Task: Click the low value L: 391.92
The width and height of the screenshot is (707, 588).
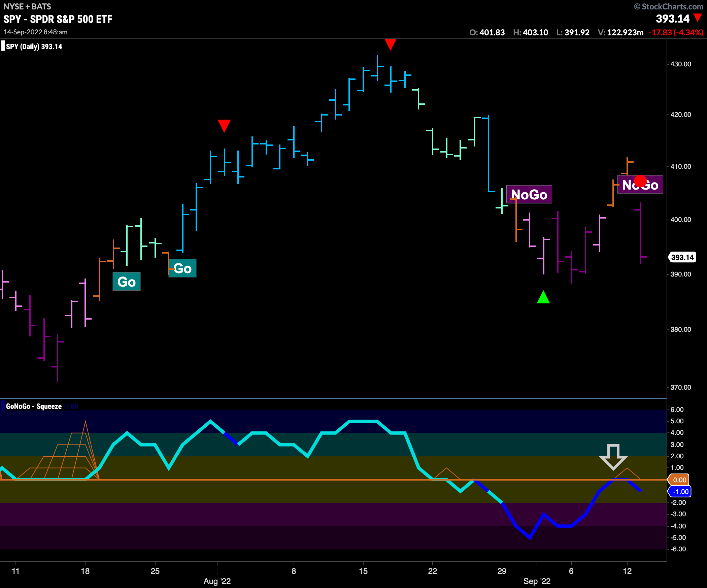Action: pos(573,32)
